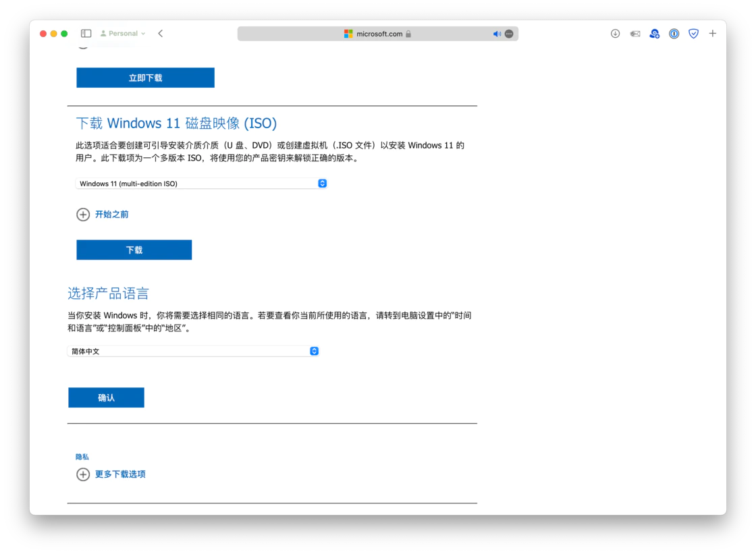Click the Microsoft logo favicon in address bar

pos(348,34)
